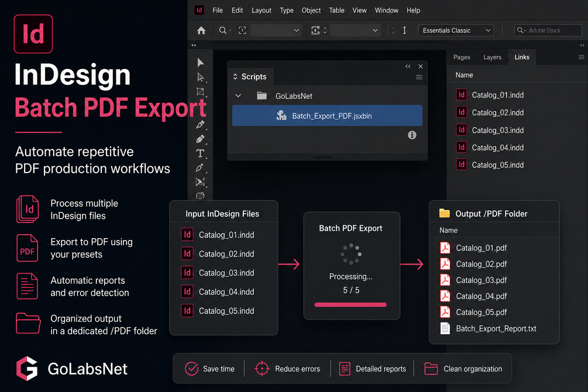This screenshot has height=392, width=588.
Task: Open the zoom level dropdown in toolbar
Action: (x=276, y=30)
